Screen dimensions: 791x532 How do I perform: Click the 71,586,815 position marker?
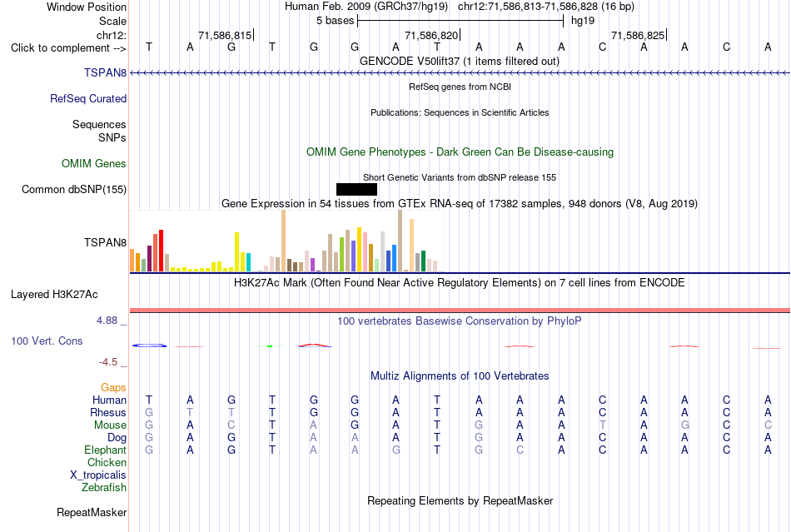[226, 35]
